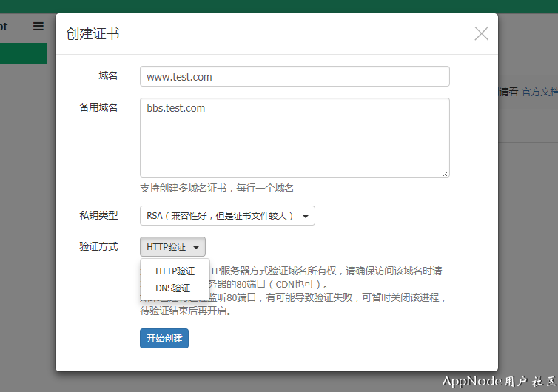558x392 pixels.
Task: Select HTTP验证 from the dropdown list
Action: 175,271
